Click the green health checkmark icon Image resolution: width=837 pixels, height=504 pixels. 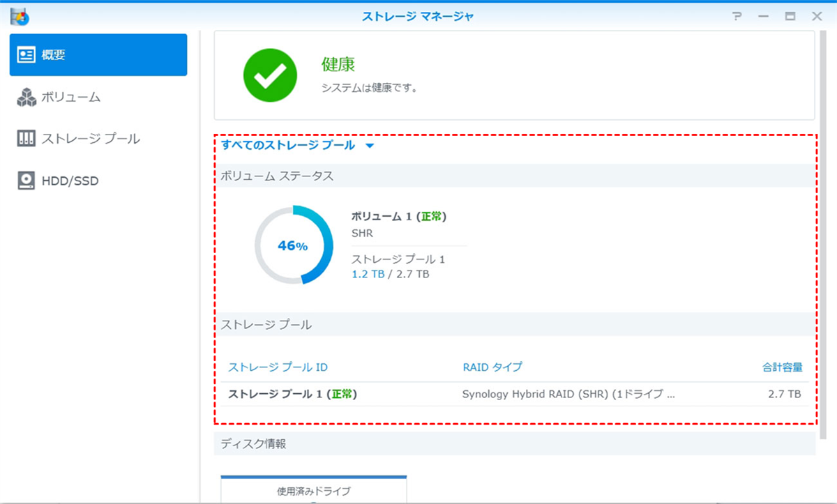pos(269,76)
